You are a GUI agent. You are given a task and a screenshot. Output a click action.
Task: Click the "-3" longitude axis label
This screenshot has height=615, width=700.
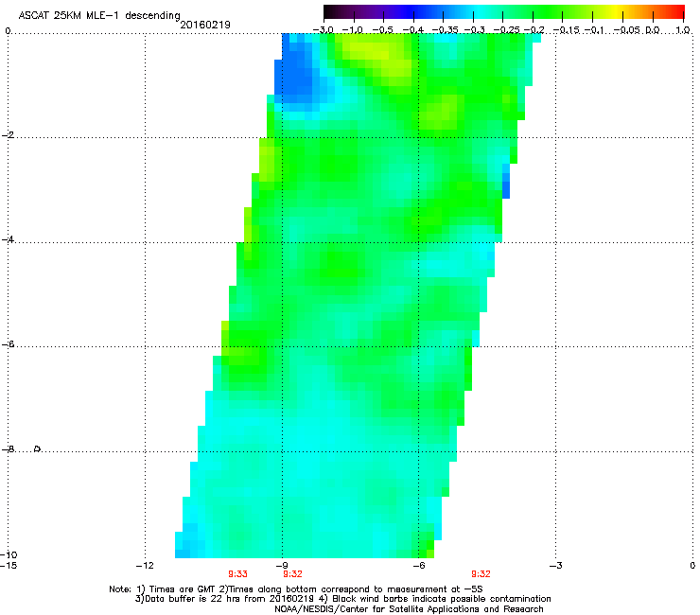[x=556, y=566]
